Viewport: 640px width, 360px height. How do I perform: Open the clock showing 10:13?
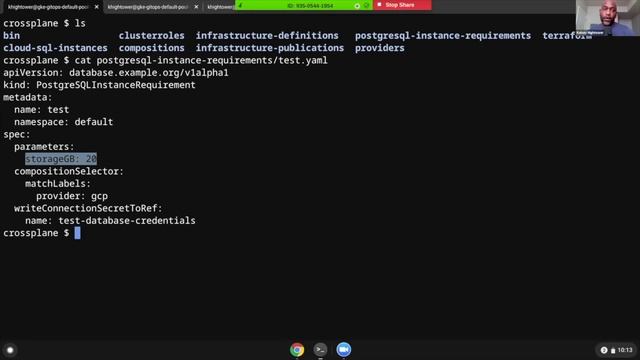pos(625,350)
